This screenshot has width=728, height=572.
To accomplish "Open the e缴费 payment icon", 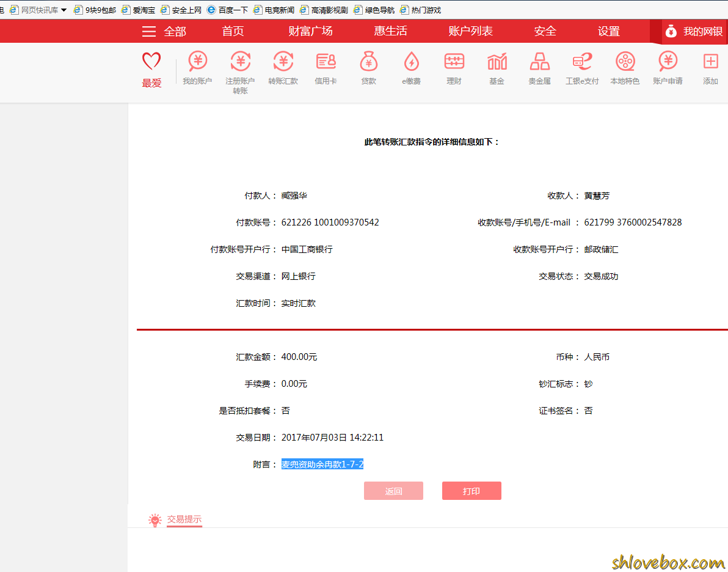I will 412,61.
